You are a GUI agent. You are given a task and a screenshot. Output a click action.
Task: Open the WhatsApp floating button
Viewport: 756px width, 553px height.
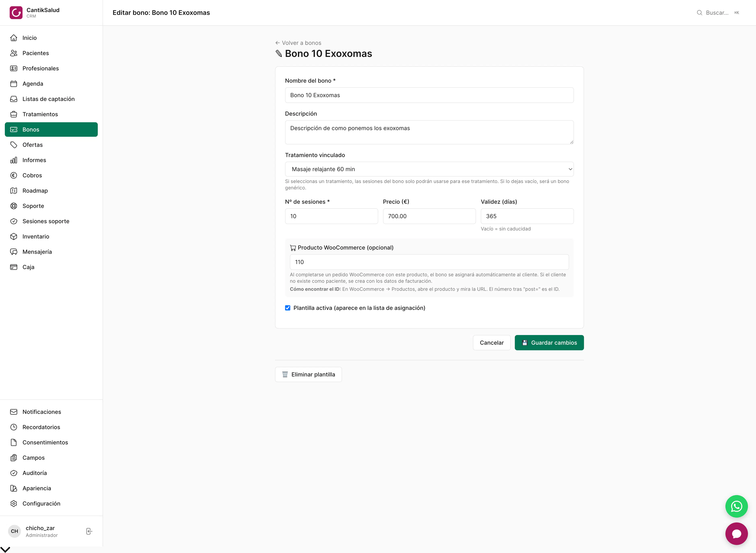tap(736, 507)
